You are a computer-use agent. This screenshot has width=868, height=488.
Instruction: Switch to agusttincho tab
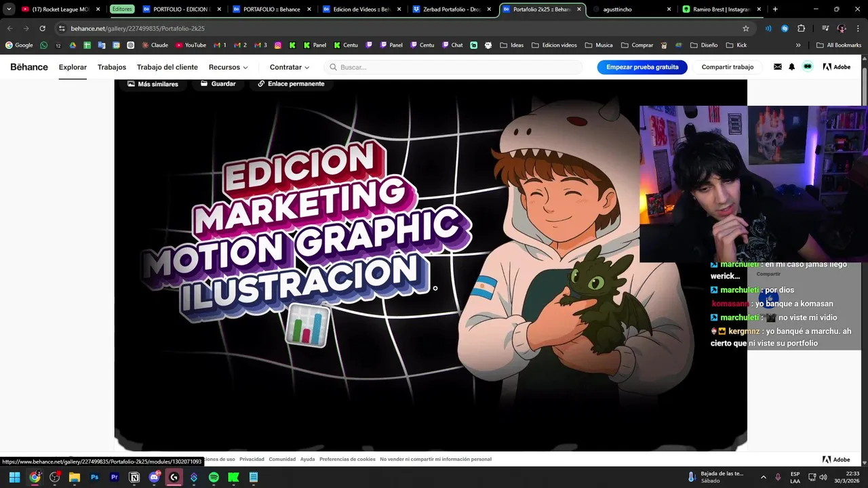coord(631,9)
